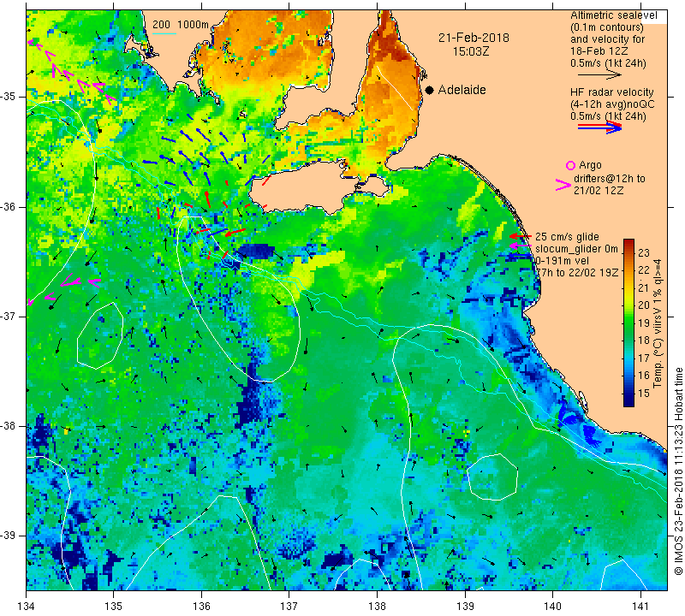Image resolution: width=685 pixels, height=616 pixels.
Task: Click the magenta Argo circle in legend
Action: click(x=570, y=165)
